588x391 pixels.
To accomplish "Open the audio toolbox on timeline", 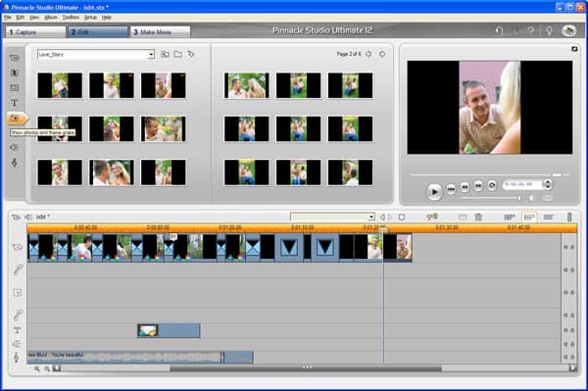I will point(28,217).
